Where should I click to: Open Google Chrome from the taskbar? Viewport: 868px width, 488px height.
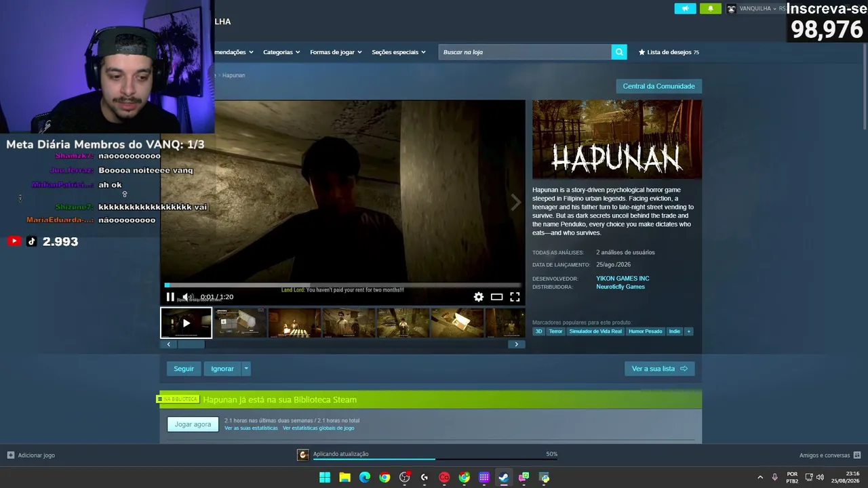point(384,477)
